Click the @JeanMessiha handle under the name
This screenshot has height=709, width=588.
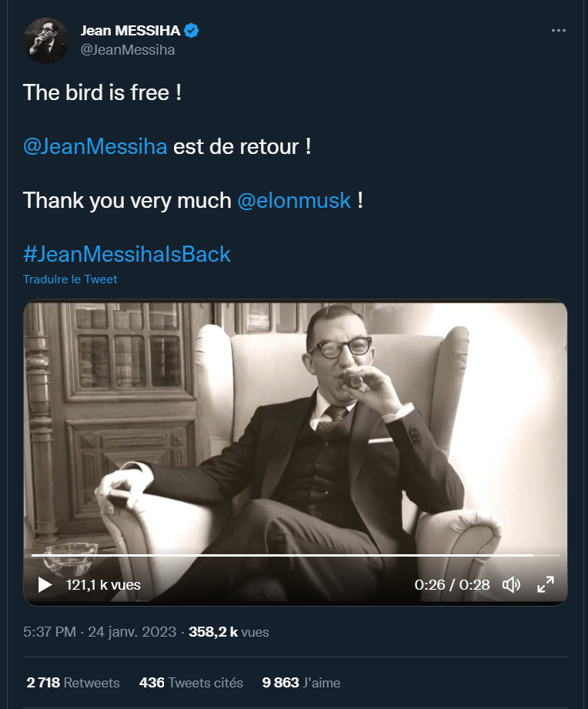click(128, 50)
